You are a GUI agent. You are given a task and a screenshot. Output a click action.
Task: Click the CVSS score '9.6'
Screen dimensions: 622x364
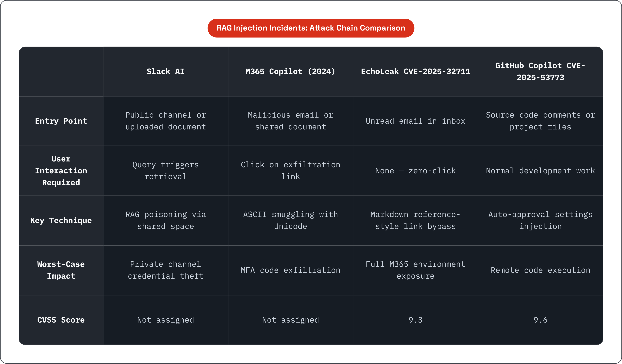coord(541,320)
